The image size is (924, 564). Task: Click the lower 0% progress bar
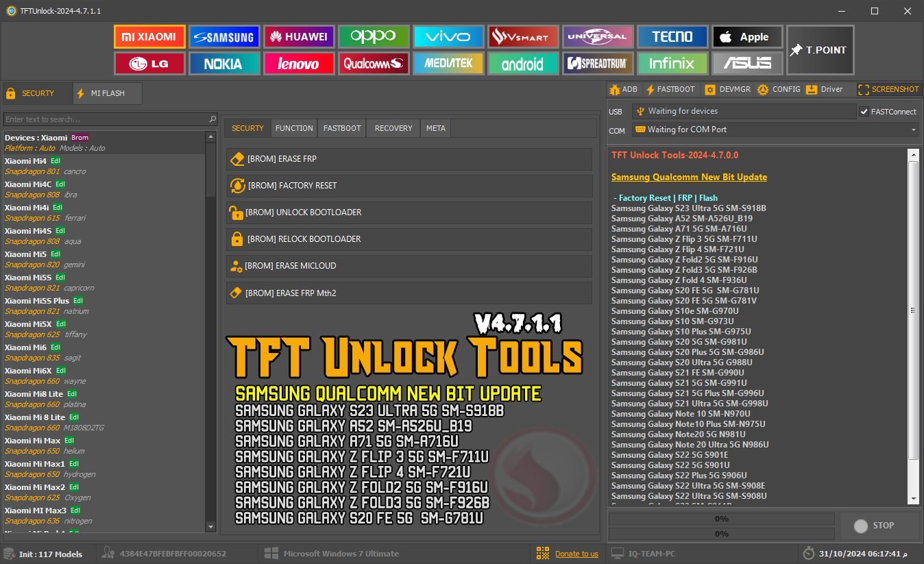point(721,534)
